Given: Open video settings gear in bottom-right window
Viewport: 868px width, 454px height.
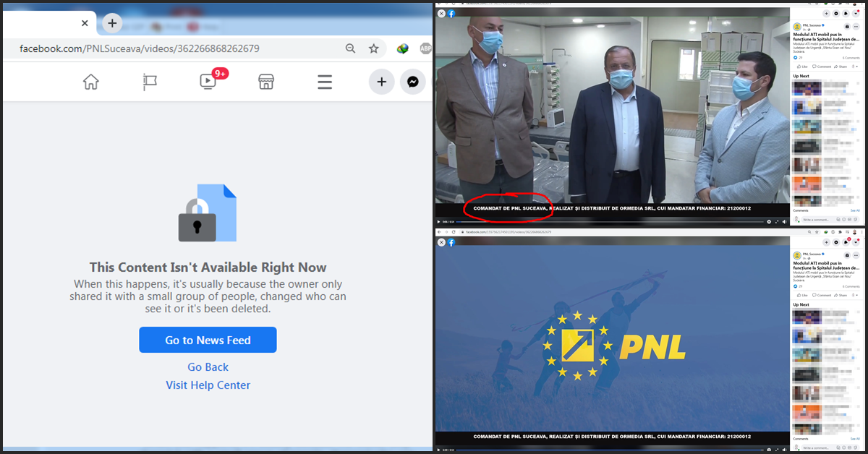Looking at the screenshot, I should tap(769, 450).
